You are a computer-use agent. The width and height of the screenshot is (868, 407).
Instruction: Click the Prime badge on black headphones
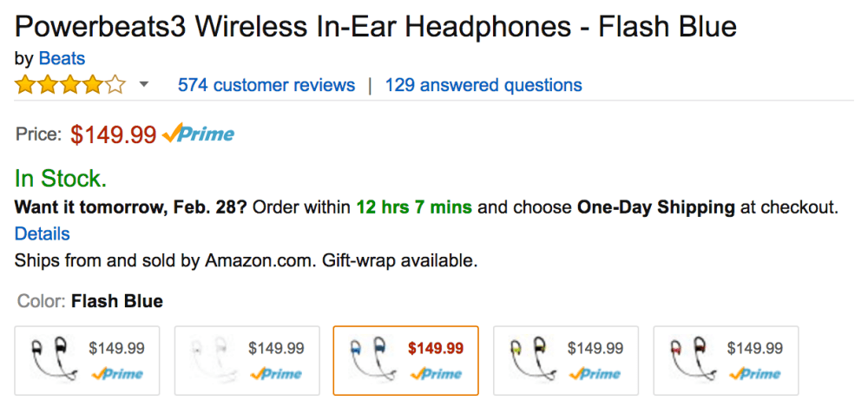117,374
